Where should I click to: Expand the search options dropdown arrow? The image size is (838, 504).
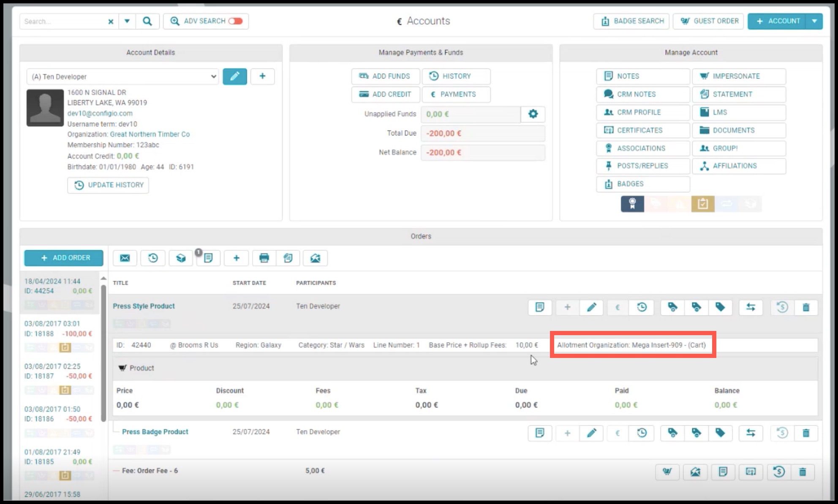click(127, 21)
